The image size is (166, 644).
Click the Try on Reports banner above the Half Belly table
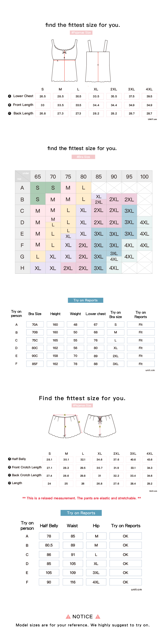tap(81, 513)
